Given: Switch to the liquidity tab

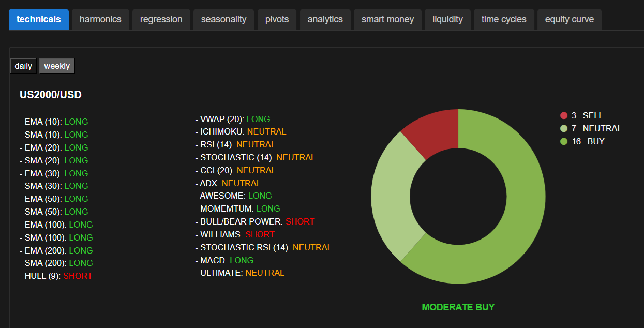Looking at the screenshot, I should pos(447,19).
